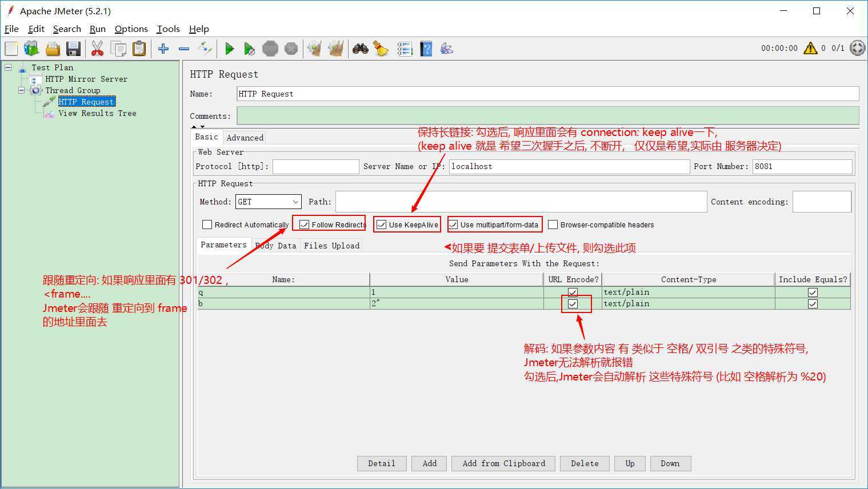Save the test plan with floppy icon

(x=73, y=49)
